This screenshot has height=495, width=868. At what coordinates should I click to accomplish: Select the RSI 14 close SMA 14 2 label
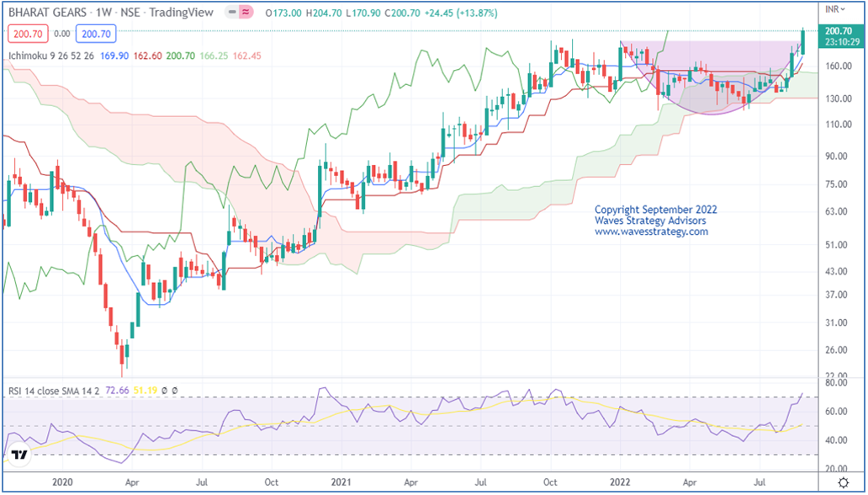point(54,391)
